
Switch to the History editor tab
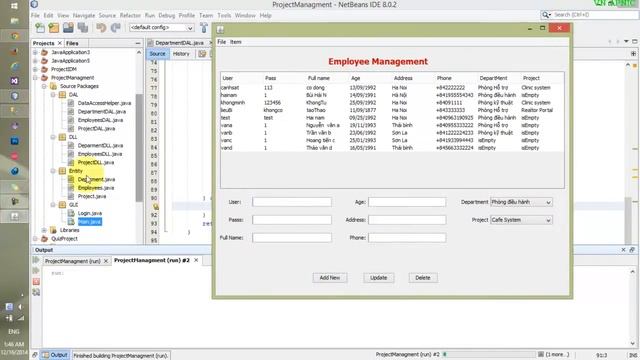coord(181,54)
